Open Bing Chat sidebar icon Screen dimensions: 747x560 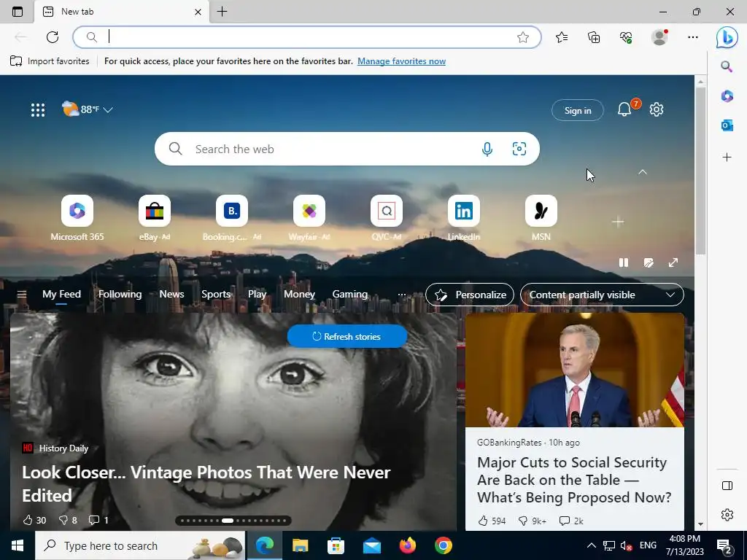pyautogui.click(x=727, y=37)
